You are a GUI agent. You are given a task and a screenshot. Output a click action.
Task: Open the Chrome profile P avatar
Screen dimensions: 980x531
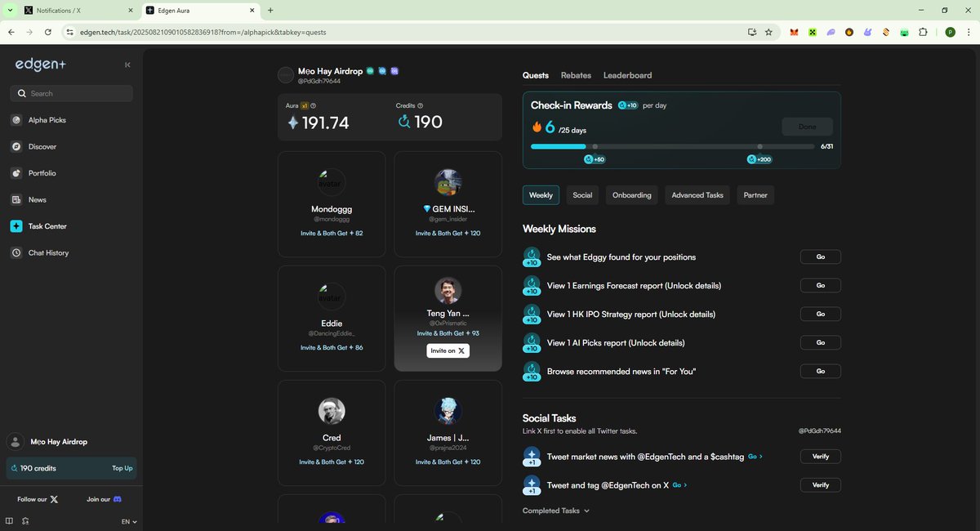click(x=950, y=32)
